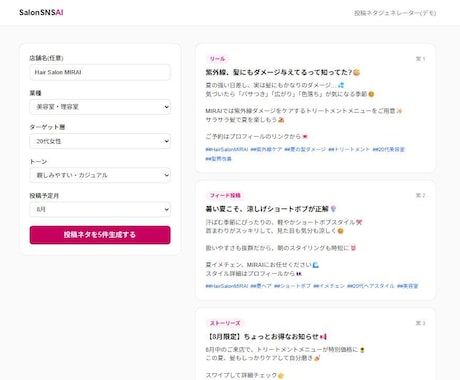Viewport: 460px width, 380px height.
Task: Click the ##トリートメント hashtag
Action: [x=349, y=150]
